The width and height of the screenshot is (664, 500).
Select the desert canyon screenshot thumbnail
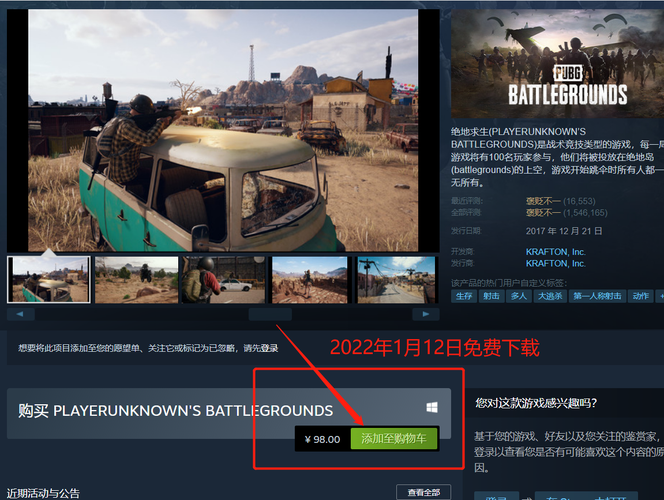[x=311, y=279]
